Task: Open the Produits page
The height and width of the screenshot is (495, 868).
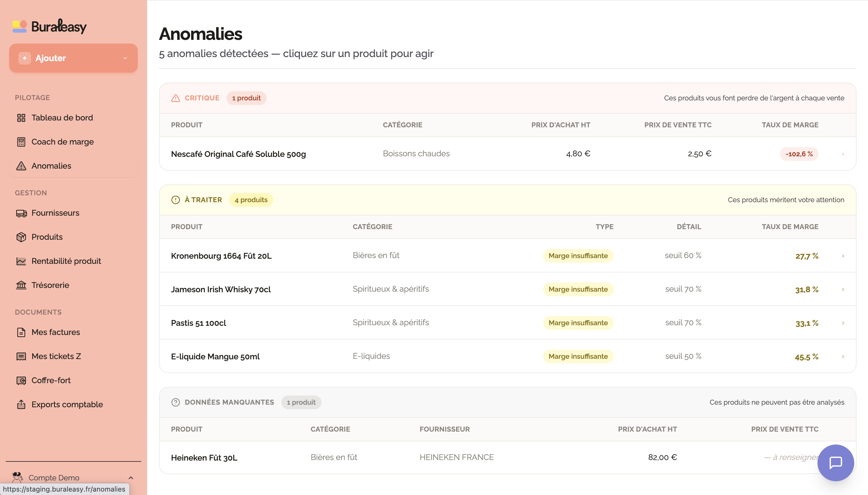Action: (x=73, y=237)
